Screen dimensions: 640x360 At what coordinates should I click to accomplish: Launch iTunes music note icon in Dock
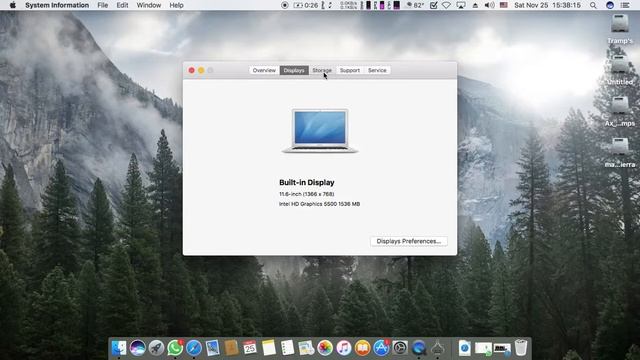(x=344, y=348)
